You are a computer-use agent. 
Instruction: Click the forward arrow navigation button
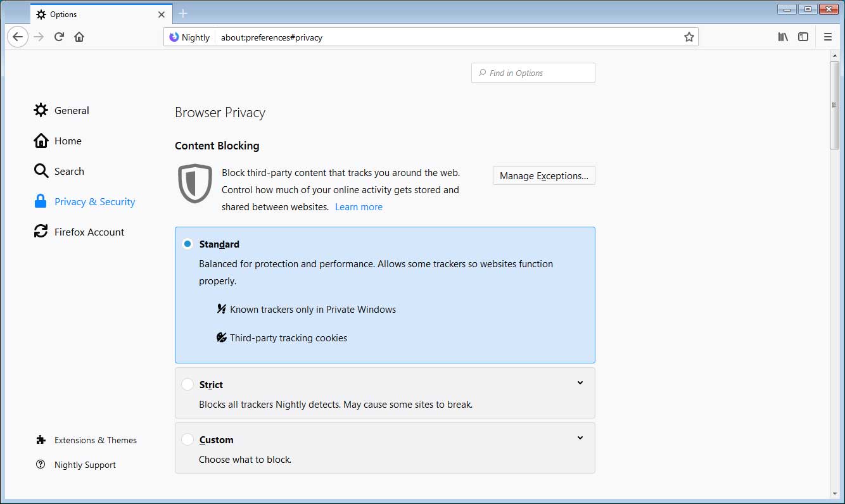39,37
